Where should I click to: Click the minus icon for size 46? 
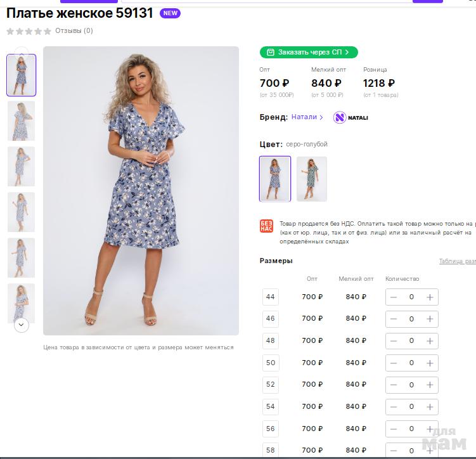pos(394,319)
